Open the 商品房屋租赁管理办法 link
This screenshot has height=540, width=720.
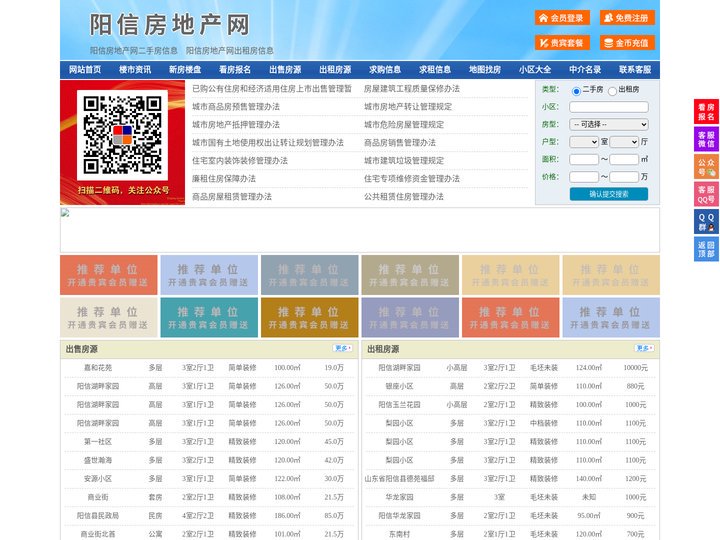tap(232, 197)
